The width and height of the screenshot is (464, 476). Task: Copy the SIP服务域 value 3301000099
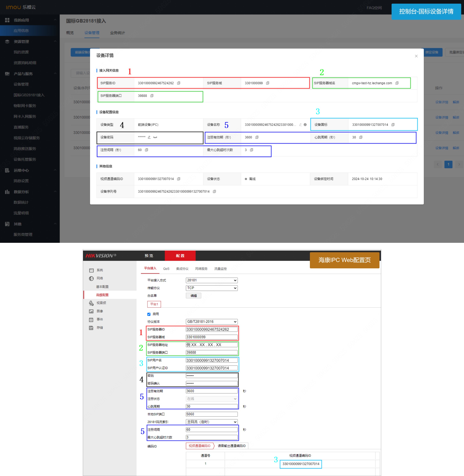[268, 83]
